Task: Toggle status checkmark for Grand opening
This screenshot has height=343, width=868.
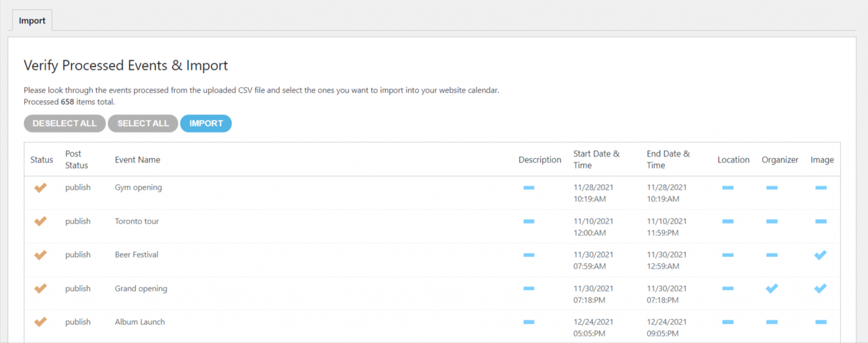Action: pos(40,289)
